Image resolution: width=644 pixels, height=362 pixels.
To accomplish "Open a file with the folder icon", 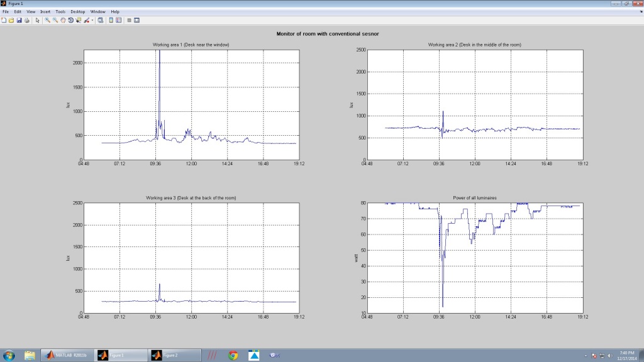I will click(x=11, y=20).
